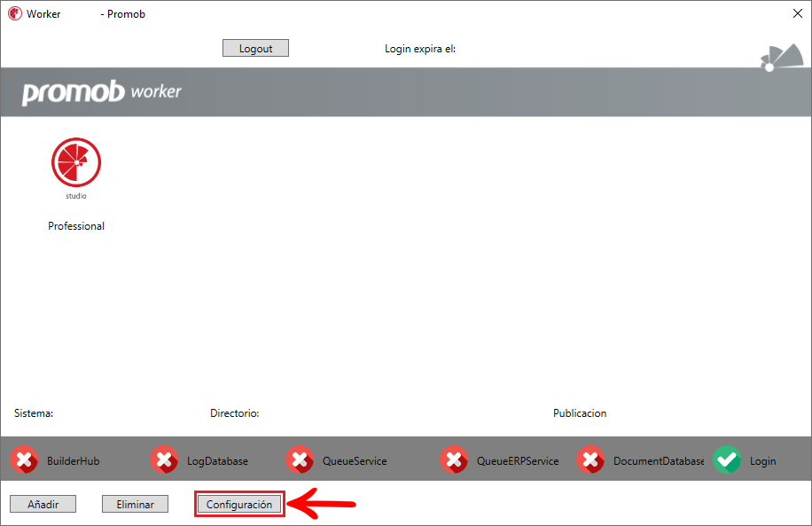Click the 'Login expira el:' label

coord(420,49)
